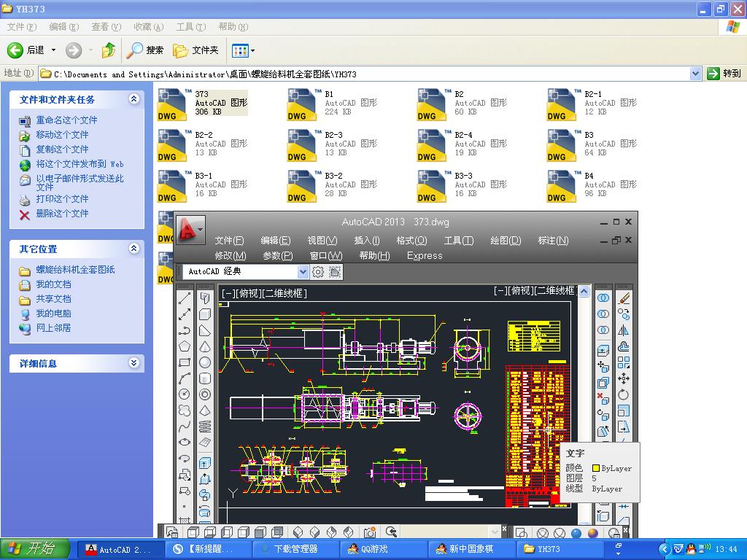Screen dimensions: 747x560
Task: Open workspace settings gear icon
Action: (x=318, y=272)
